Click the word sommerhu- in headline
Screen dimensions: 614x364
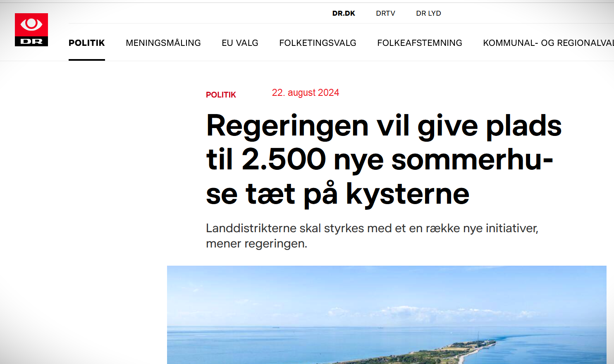point(472,159)
